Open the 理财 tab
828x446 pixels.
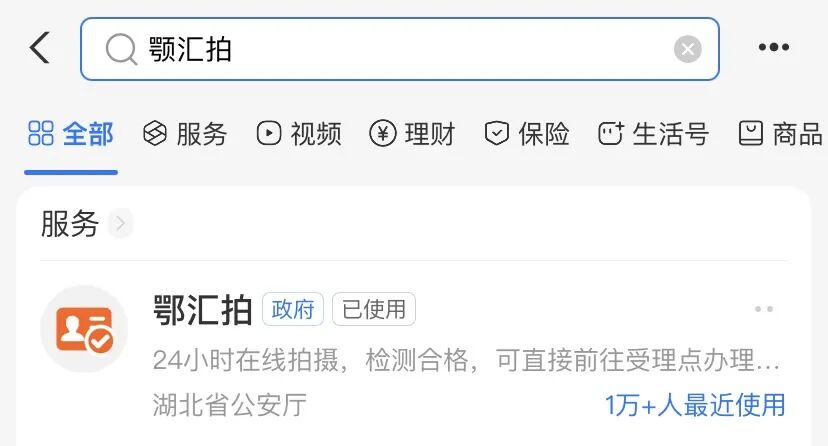[413, 134]
